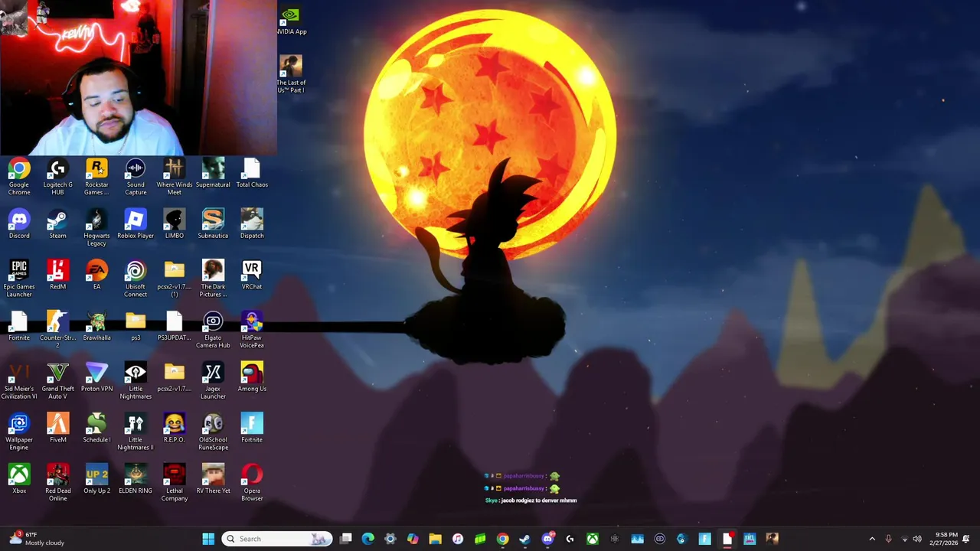Open Discord desktop shortcut

coord(19,224)
